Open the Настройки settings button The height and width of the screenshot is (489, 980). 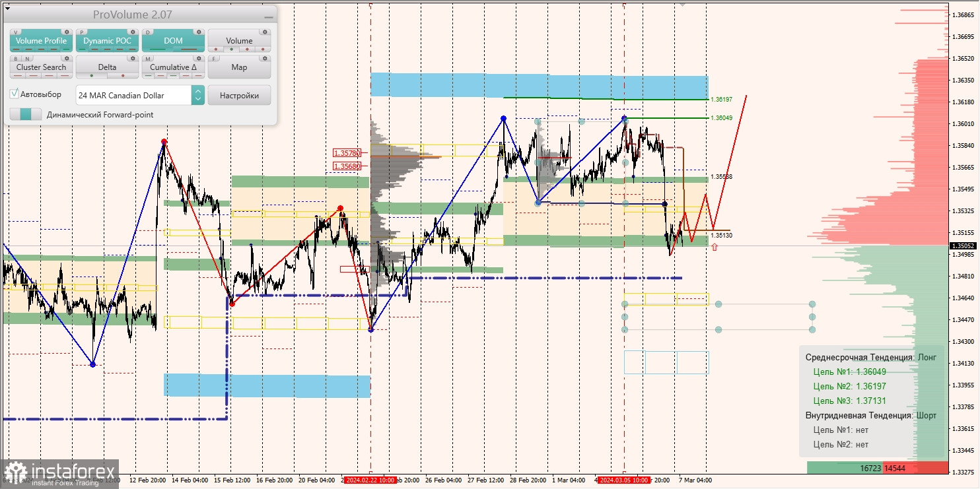coord(239,95)
